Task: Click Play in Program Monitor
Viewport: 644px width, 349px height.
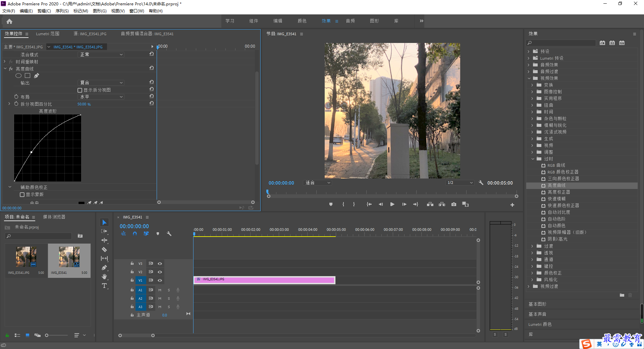Action: coord(392,204)
